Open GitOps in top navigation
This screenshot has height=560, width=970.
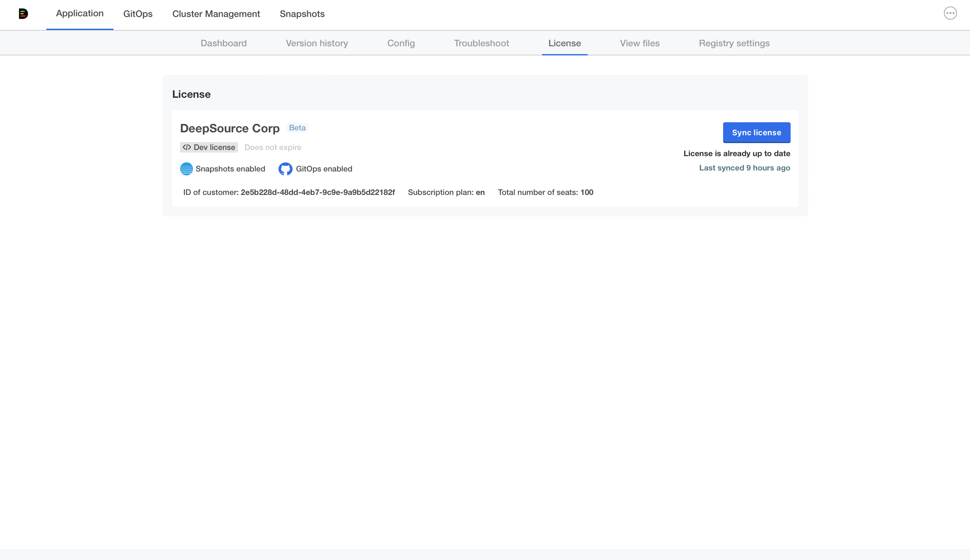coord(138,14)
